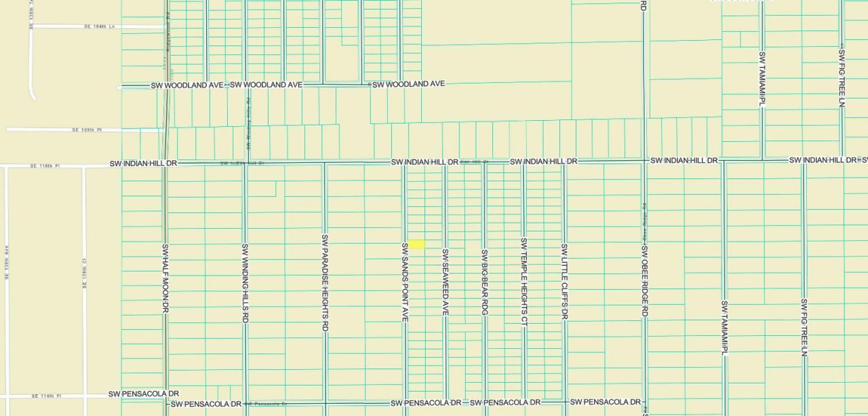Click the SE 110th Pl street label
This screenshot has height=416, width=868.
pos(45,166)
